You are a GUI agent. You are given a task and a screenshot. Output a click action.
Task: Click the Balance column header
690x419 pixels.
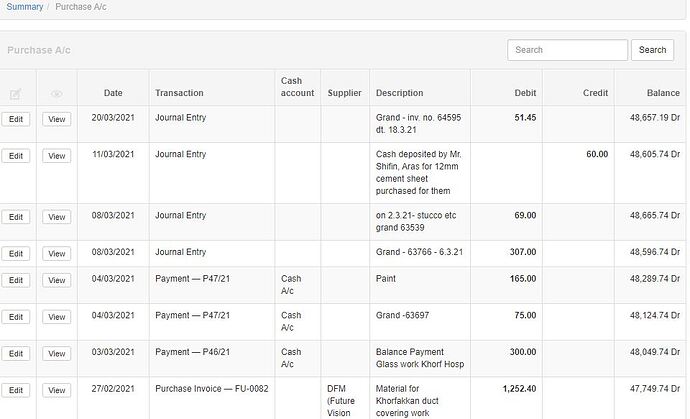663,93
